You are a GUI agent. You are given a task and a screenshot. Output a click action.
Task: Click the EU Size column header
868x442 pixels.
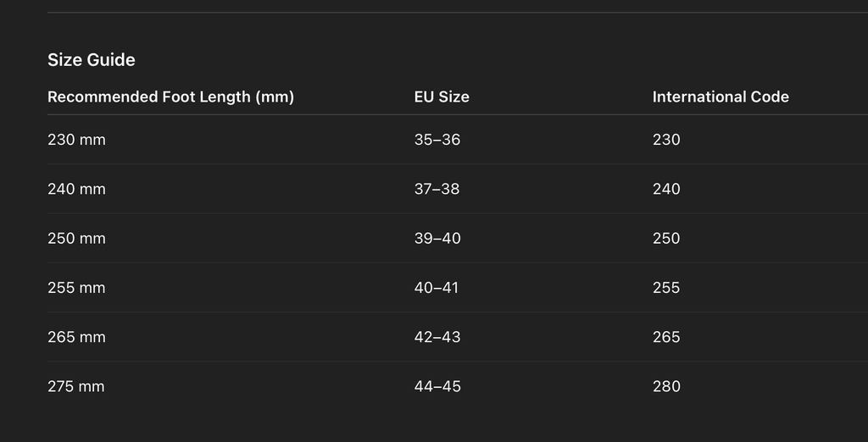pyautogui.click(x=442, y=97)
